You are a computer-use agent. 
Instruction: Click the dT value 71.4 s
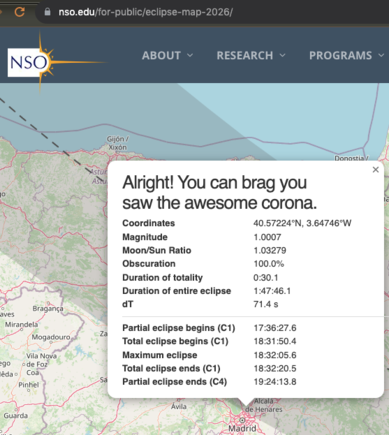266,304
